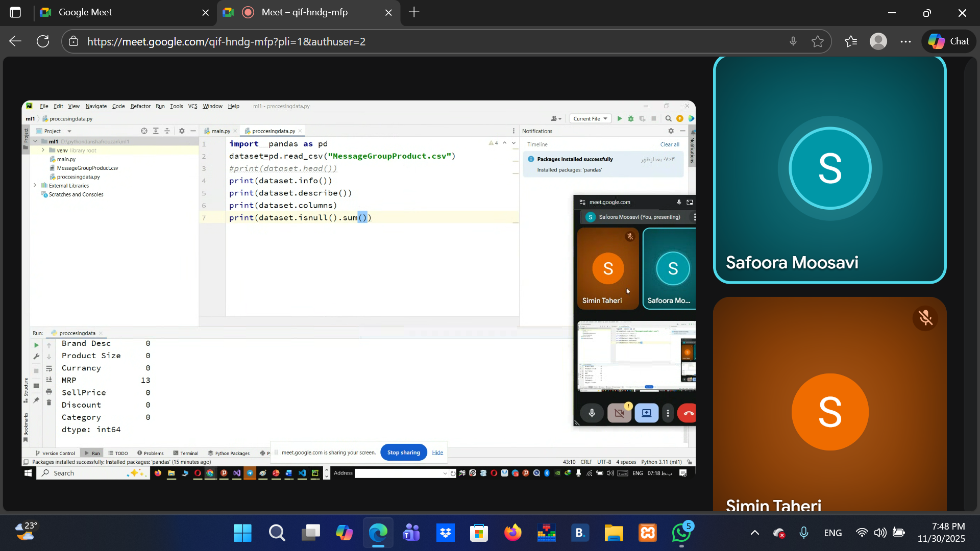Screen dimensions: 980x551
Task: Select the Safoora Moosavi participant tile
Action: [x=829, y=169]
